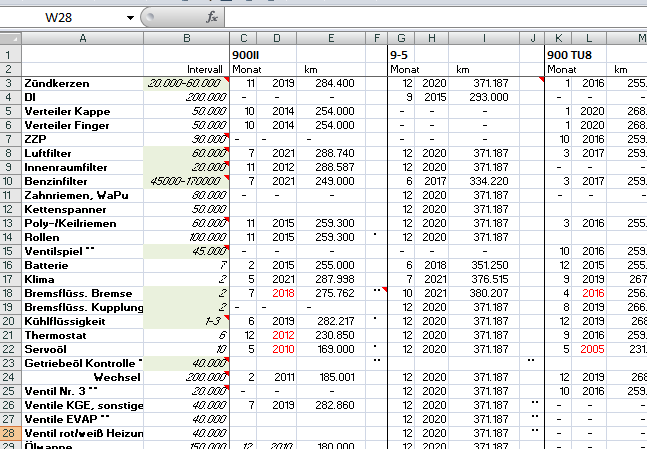
Task: Select column I header
Action: coord(484,38)
